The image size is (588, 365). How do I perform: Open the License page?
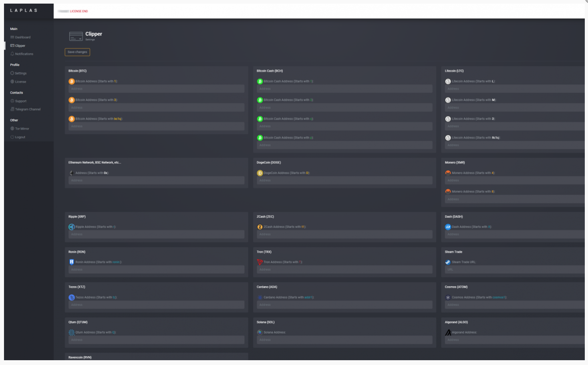(18, 82)
